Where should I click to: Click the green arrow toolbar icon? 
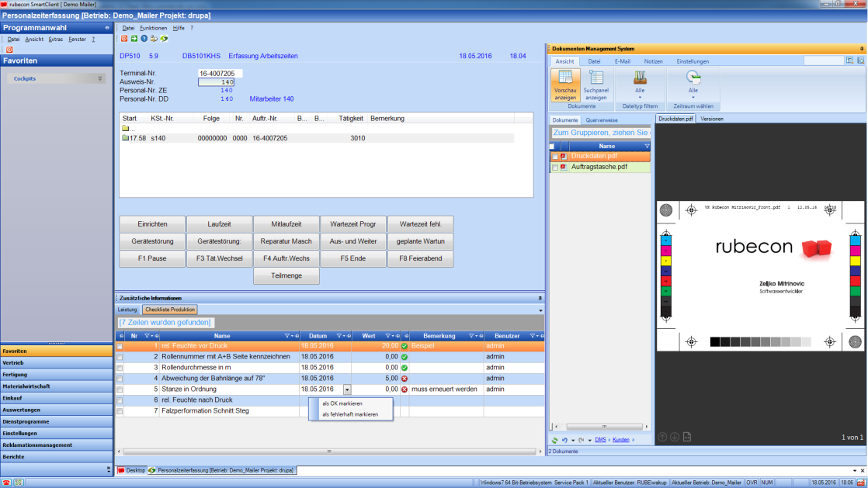134,39
